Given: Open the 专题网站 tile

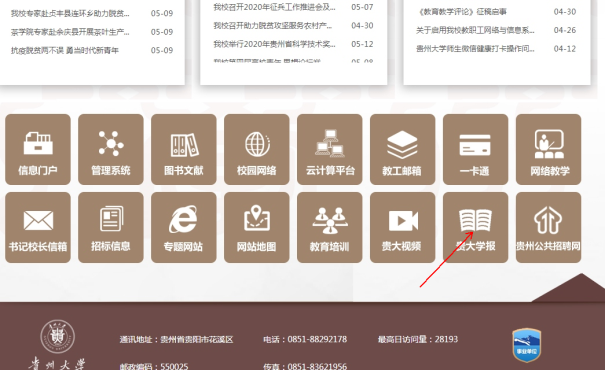Looking at the screenshot, I should 184,228.
